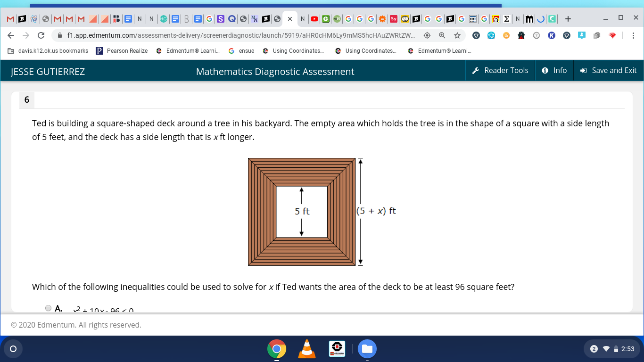This screenshot has height=362, width=644.
Task: Open VLC cone icon in shelf
Action: click(x=307, y=349)
